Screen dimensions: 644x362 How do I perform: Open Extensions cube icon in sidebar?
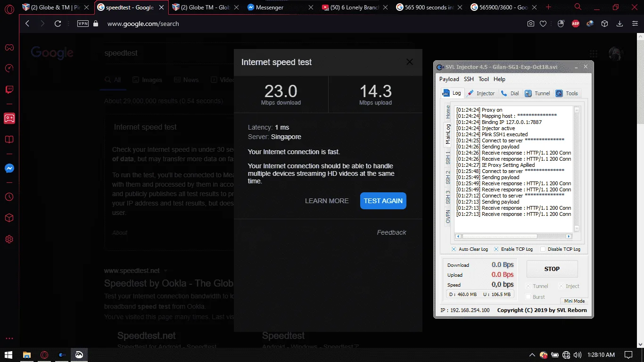click(9, 218)
